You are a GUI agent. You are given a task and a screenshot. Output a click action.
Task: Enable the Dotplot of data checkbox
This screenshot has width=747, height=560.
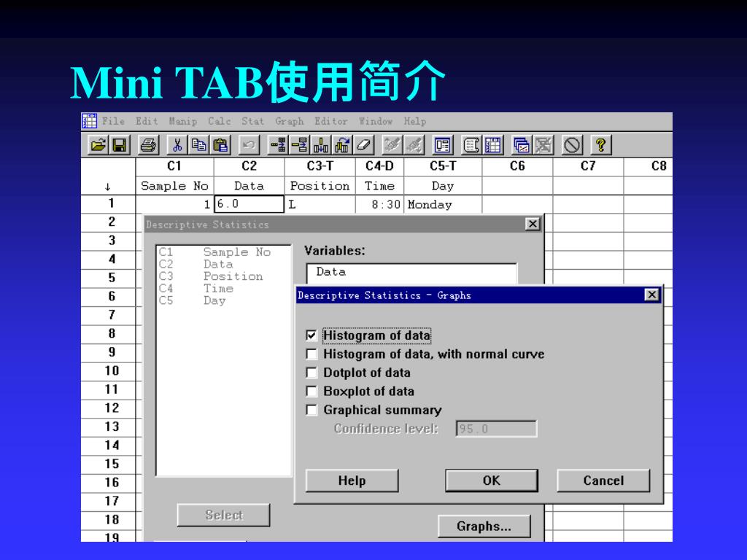pyautogui.click(x=311, y=373)
